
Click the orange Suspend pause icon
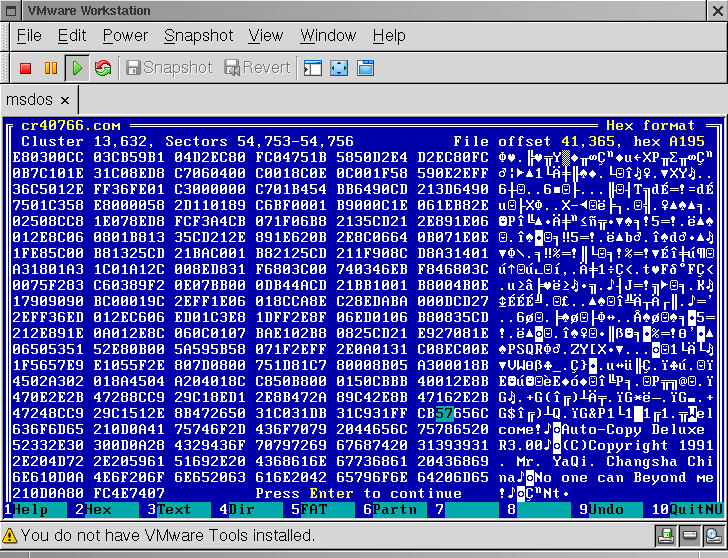(51, 68)
